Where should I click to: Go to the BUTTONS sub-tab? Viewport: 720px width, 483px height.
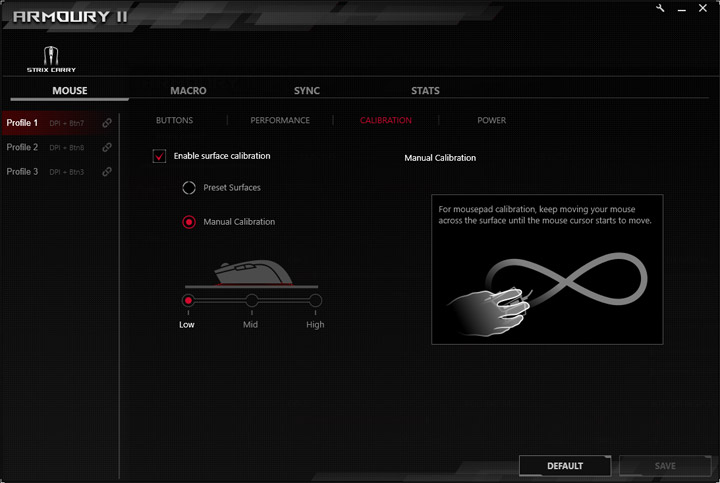[174, 120]
